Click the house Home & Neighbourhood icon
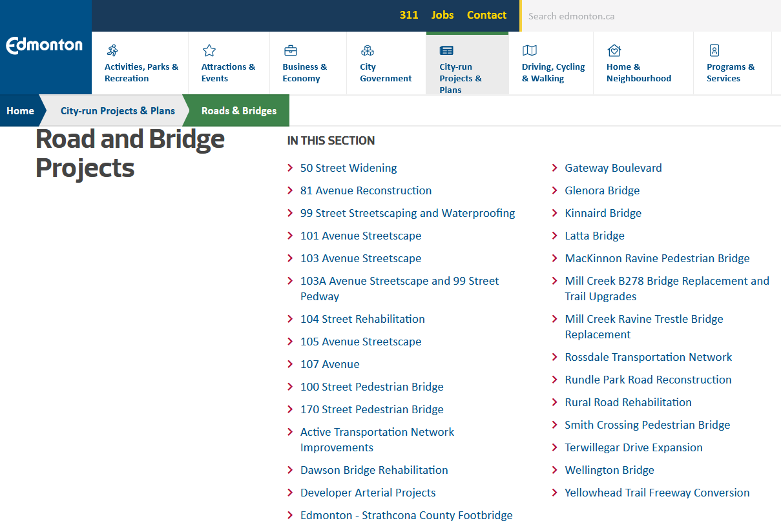This screenshot has height=532, width=781. point(614,50)
